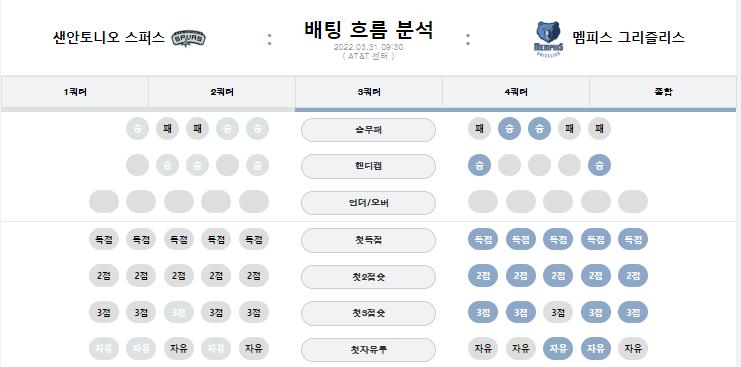
Task: Click first blue 승 badge in Grizzlies 승무패 row
Action: pos(509,128)
